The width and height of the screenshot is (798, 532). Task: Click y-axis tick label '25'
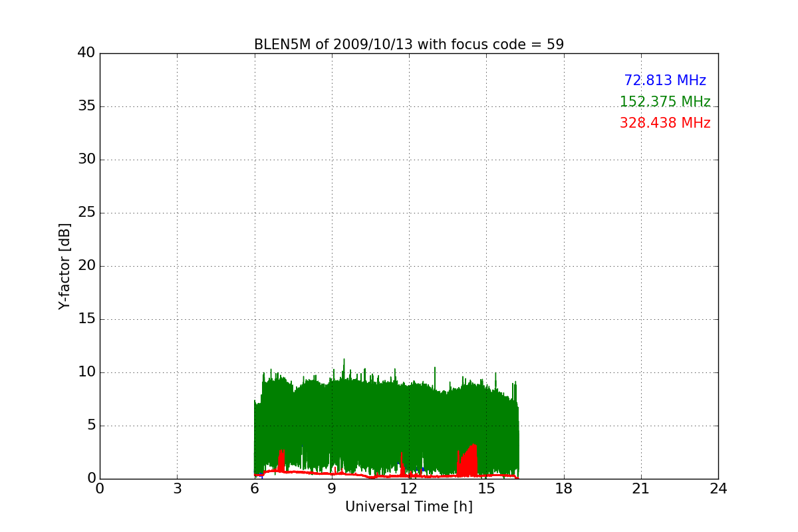tap(86, 213)
